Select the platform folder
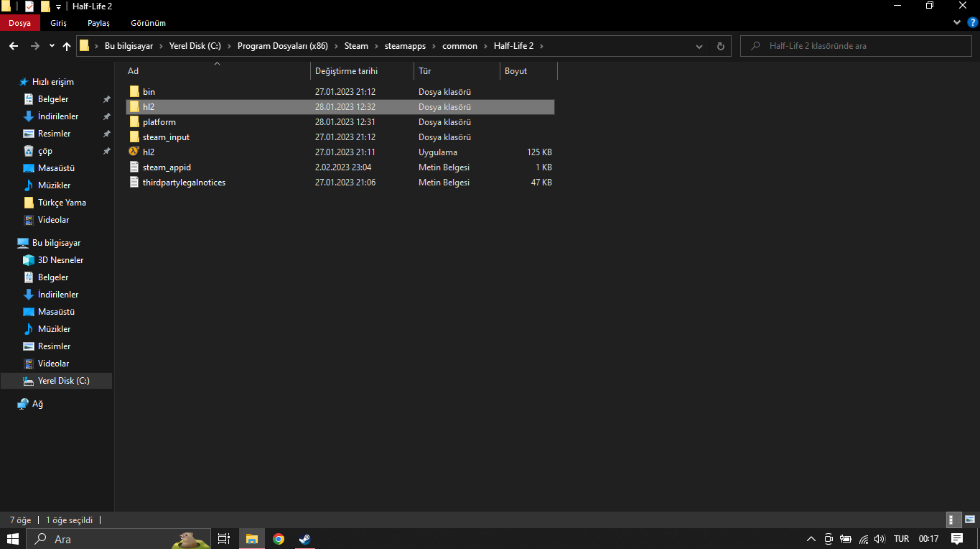The width and height of the screenshot is (980, 549). [x=340, y=122]
